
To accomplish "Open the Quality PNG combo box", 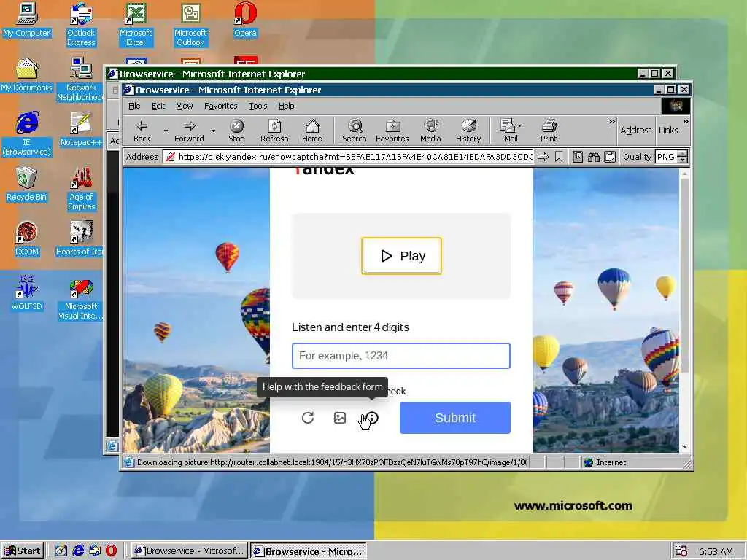I will (x=667, y=157).
